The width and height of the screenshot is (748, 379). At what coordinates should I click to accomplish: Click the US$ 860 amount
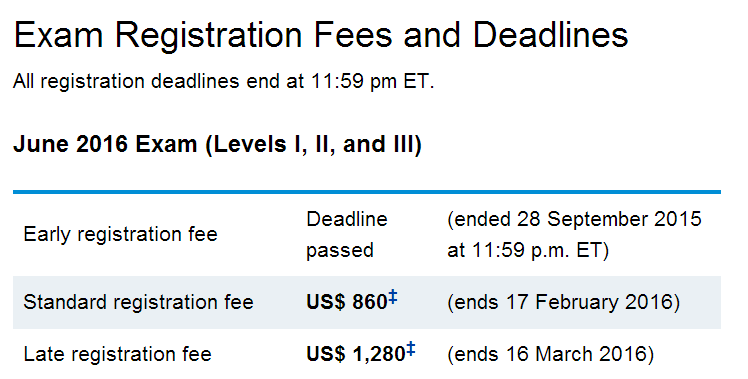tap(346, 302)
